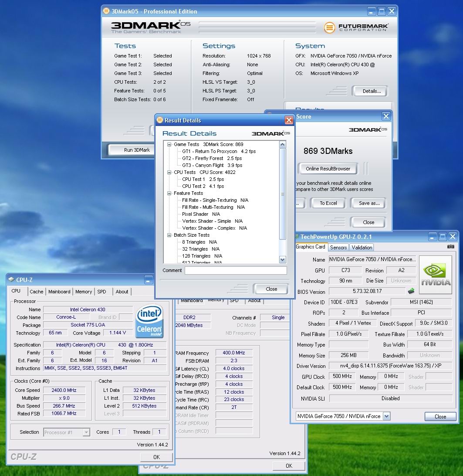Click the 3DMark05 title bar icon
Image resolution: width=463 pixels, height=476 pixels.
106,11
